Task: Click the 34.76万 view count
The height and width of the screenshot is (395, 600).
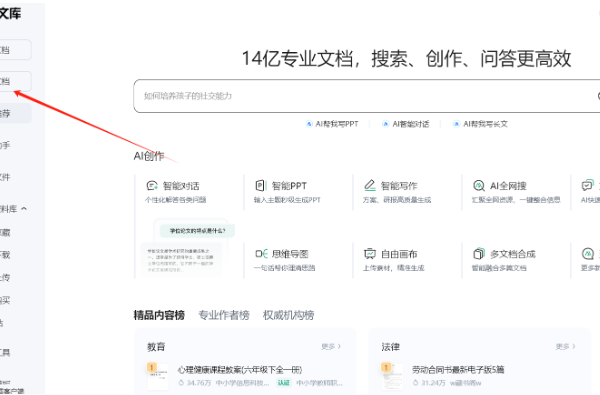Action: [195, 383]
